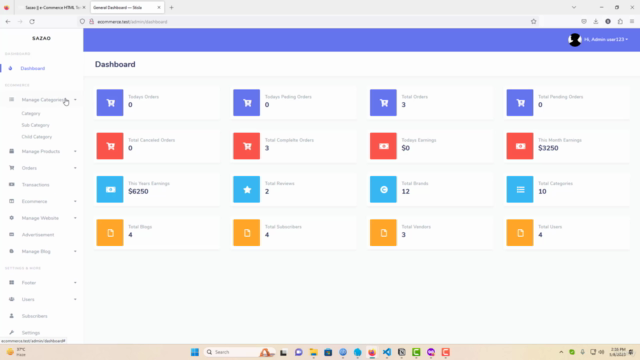The image size is (640, 360).
Task: Click the Total Subscribers file icon
Action: click(247, 233)
